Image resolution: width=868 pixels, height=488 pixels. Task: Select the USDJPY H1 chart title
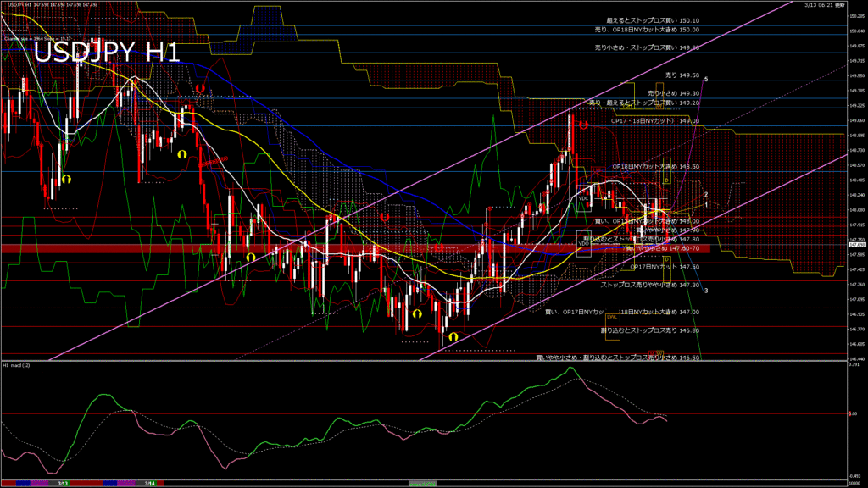click(107, 53)
